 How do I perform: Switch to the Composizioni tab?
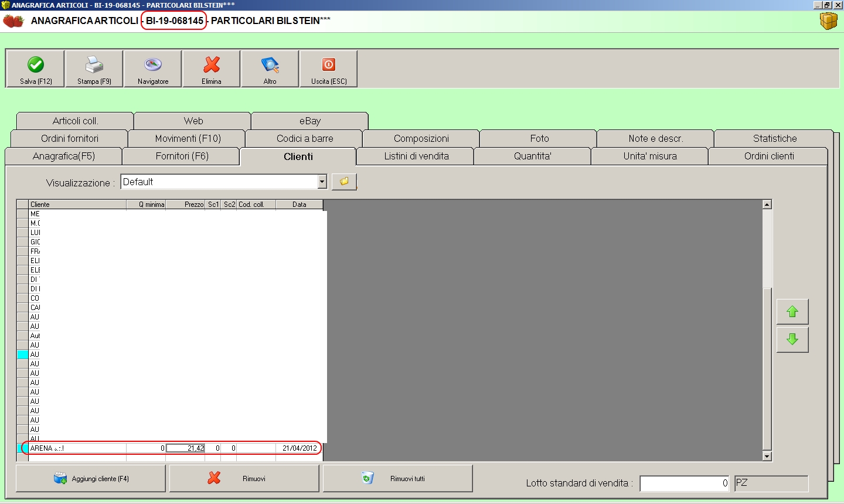(x=421, y=138)
